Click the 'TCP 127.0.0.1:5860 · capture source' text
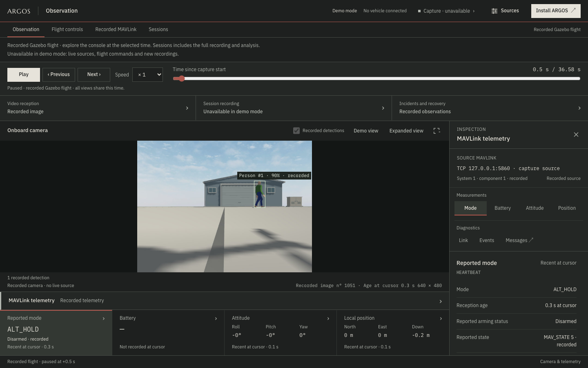The width and height of the screenshot is (588, 368). click(508, 168)
